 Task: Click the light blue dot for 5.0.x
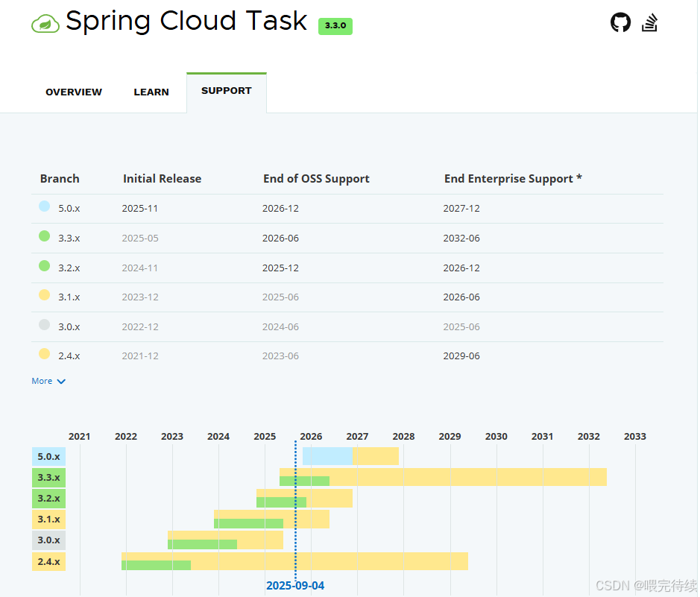pyautogui.click(x=44, y=206)
